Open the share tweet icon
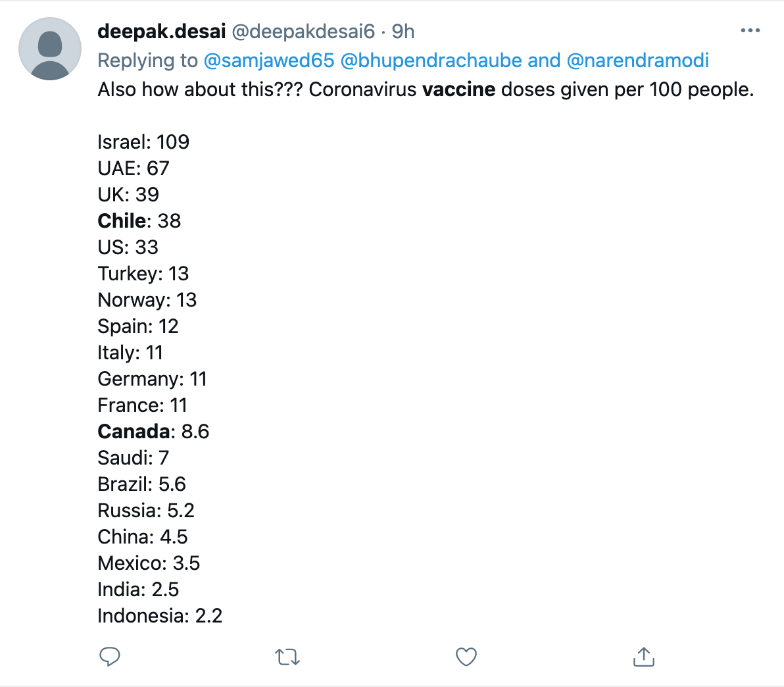The height and width of the screenshot is (687, 784). (x=643, y=657)
